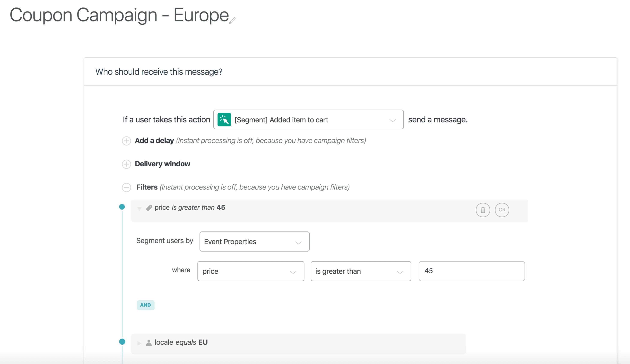Click the OR circle button on price filter
The image size is (630, 364).
coord(502,210)
